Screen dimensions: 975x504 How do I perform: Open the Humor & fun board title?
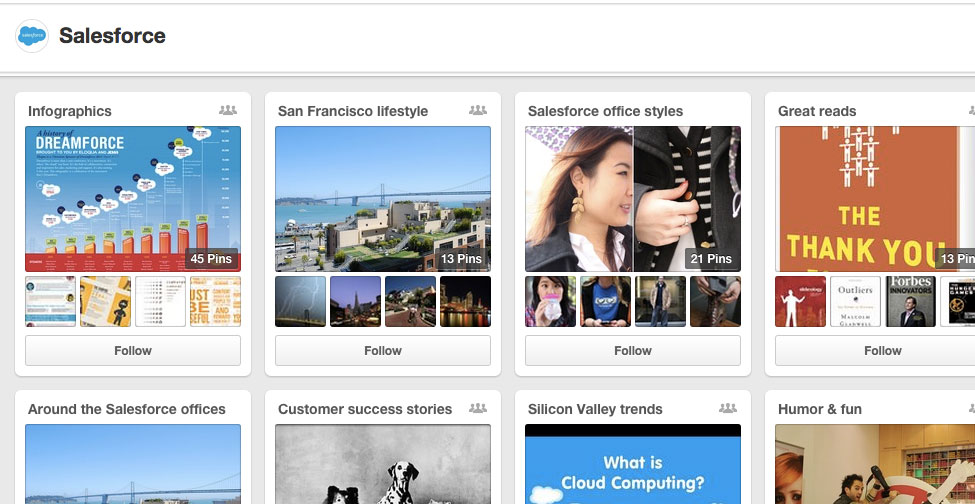click(x=820, y=409)
